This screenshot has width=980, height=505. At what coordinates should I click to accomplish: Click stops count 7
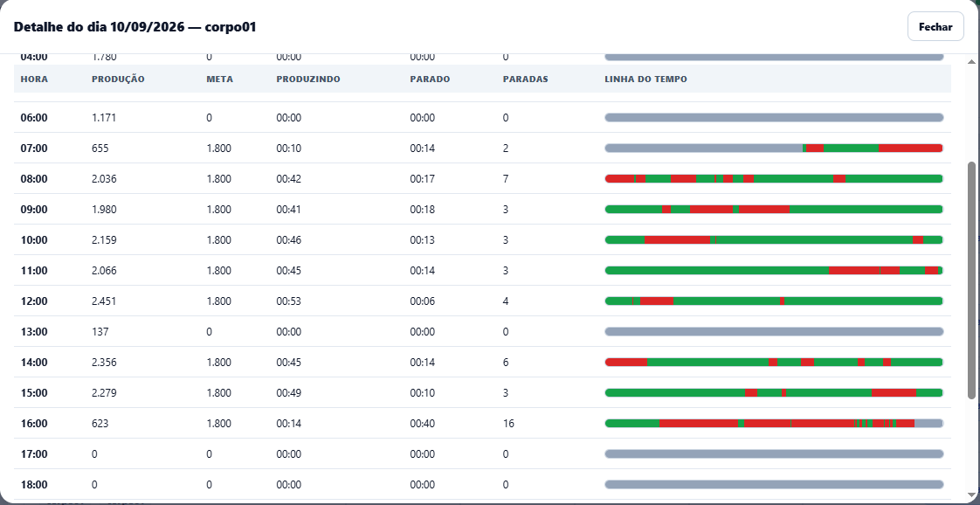click(x=506, y=179)
